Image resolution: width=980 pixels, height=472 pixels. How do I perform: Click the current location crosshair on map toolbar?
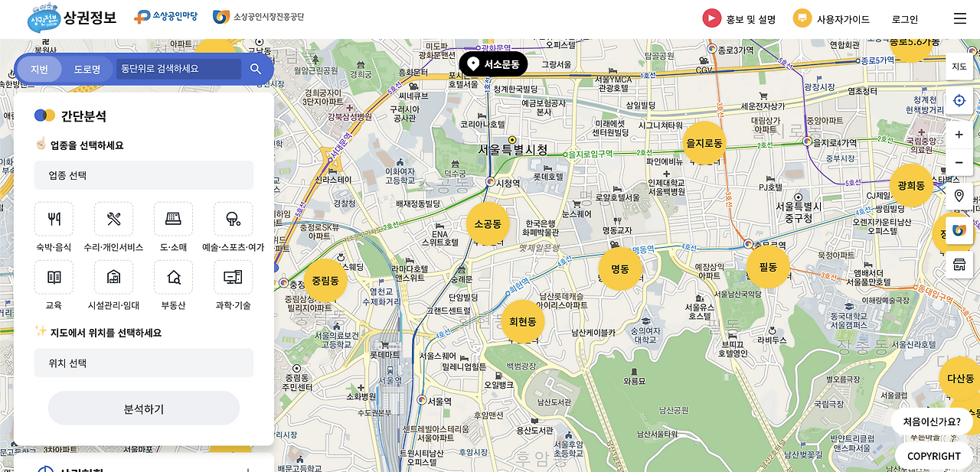959,100
